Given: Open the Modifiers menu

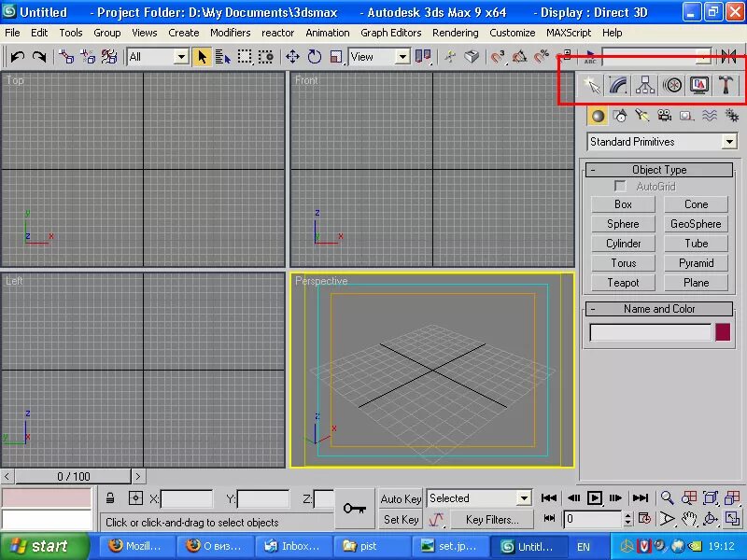Looking at the screenshot, I should pos(230,33).
